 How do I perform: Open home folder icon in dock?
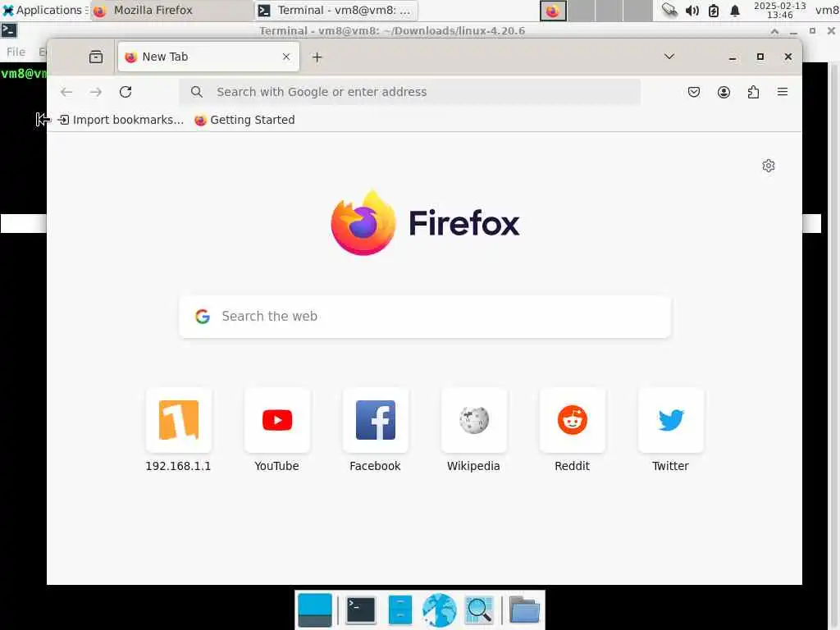tap(524, 610)
